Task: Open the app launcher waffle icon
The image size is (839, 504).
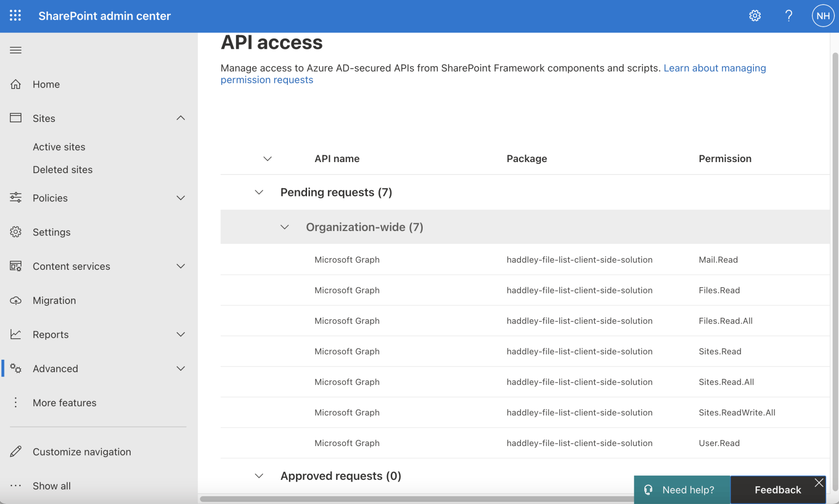Action: (x=15, y=16)
